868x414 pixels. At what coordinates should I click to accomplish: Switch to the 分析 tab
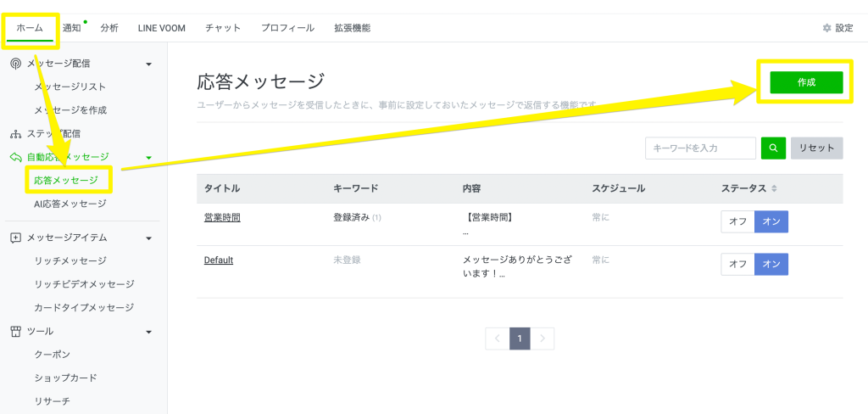(109, 28)
